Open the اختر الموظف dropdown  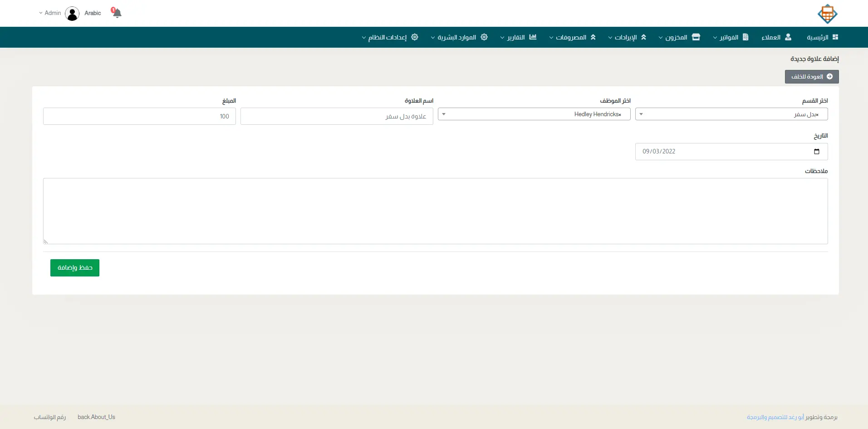(534, 114)
